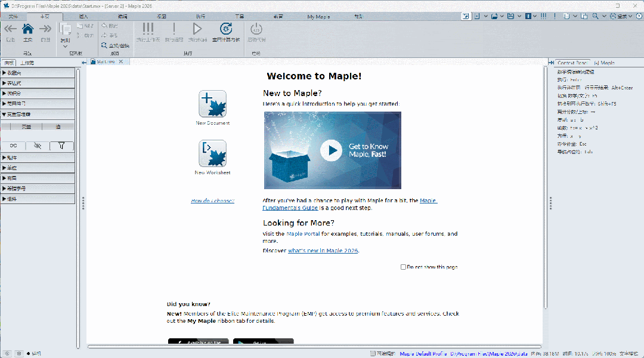Expand the 组件 palette
The width and height of the screenshot is (644, 358).
[38, 199]
